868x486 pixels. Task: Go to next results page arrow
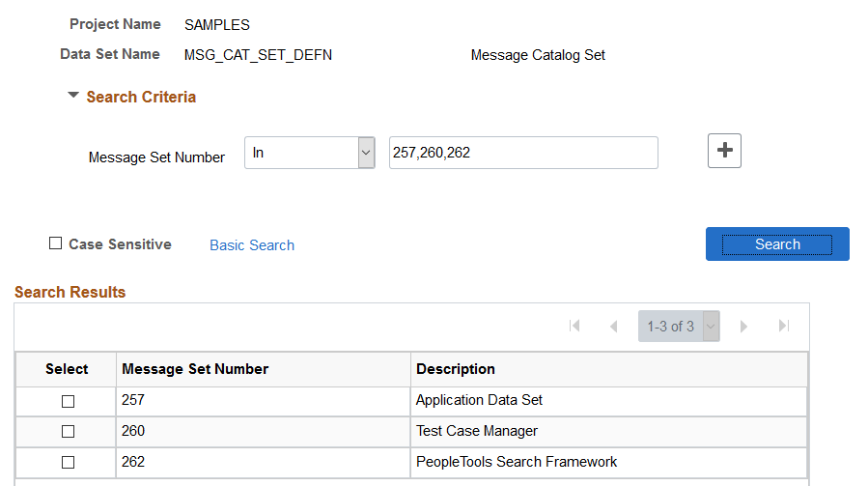pyautogui.click(x=743, y=327)
